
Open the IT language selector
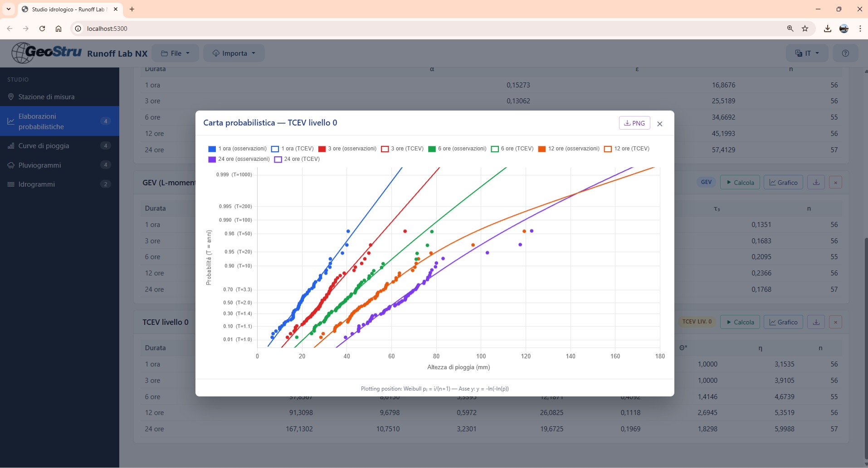[807, 53]
